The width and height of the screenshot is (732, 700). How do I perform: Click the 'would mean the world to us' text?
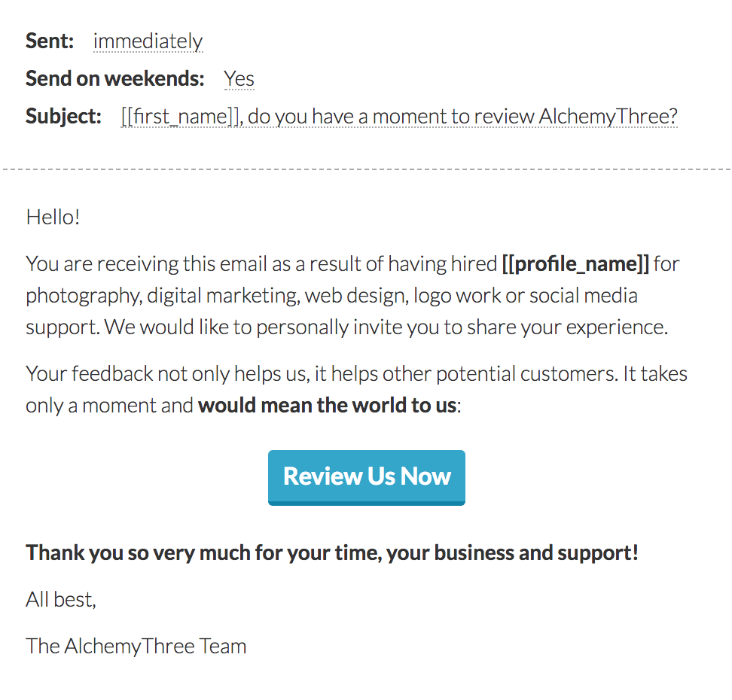(x=328, y=405)
